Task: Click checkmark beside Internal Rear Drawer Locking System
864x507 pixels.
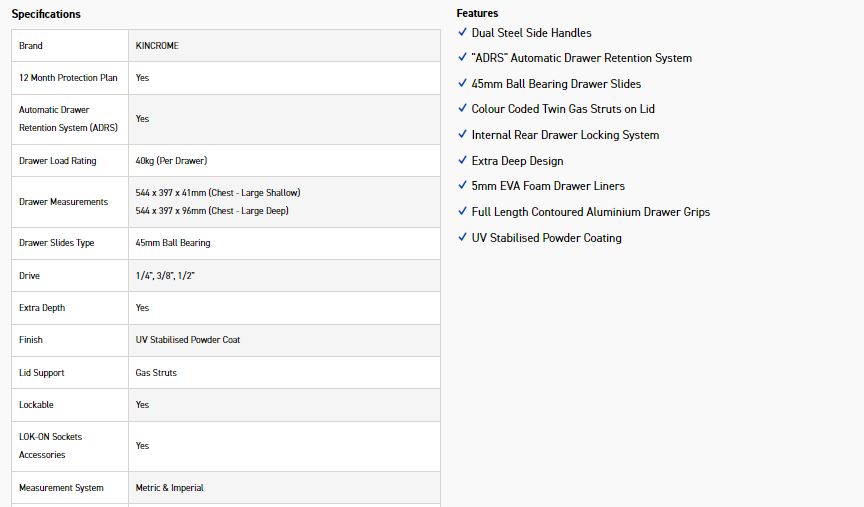Action: tap(462, 135)
